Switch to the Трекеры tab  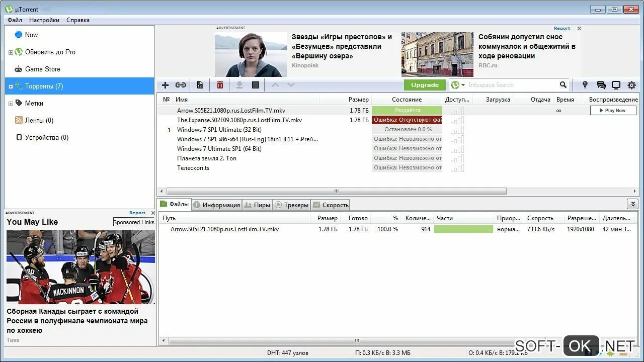pyautogui.click(x=291, y=205)
